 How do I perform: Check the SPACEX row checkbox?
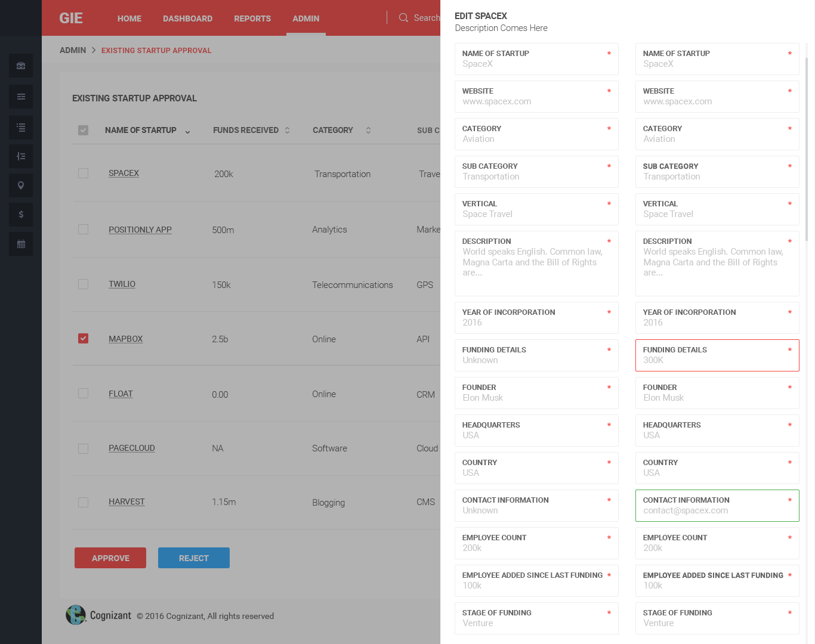pyautogui.click(x=83, y=173)
